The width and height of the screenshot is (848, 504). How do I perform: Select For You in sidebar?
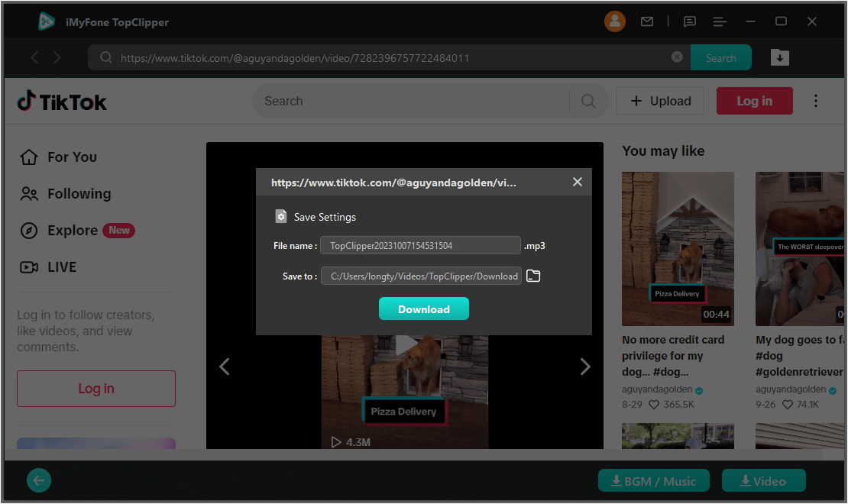point(58,157)
